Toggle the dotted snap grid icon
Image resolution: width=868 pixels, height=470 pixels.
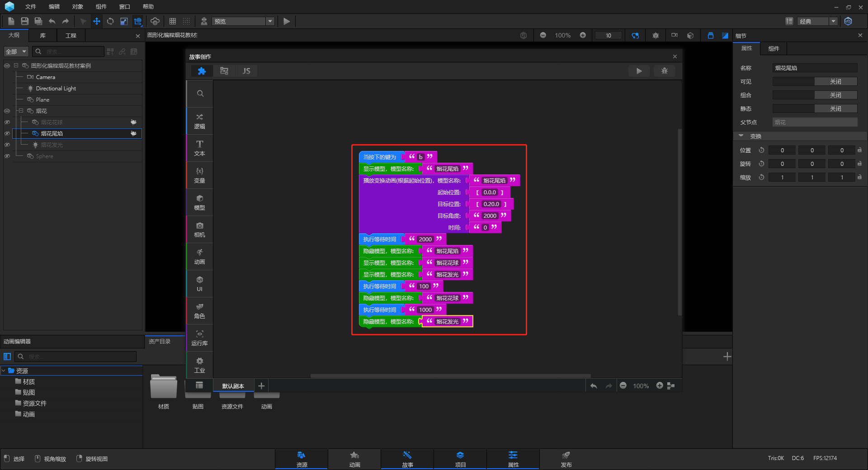pyautogui.click(x=186, y=21)
